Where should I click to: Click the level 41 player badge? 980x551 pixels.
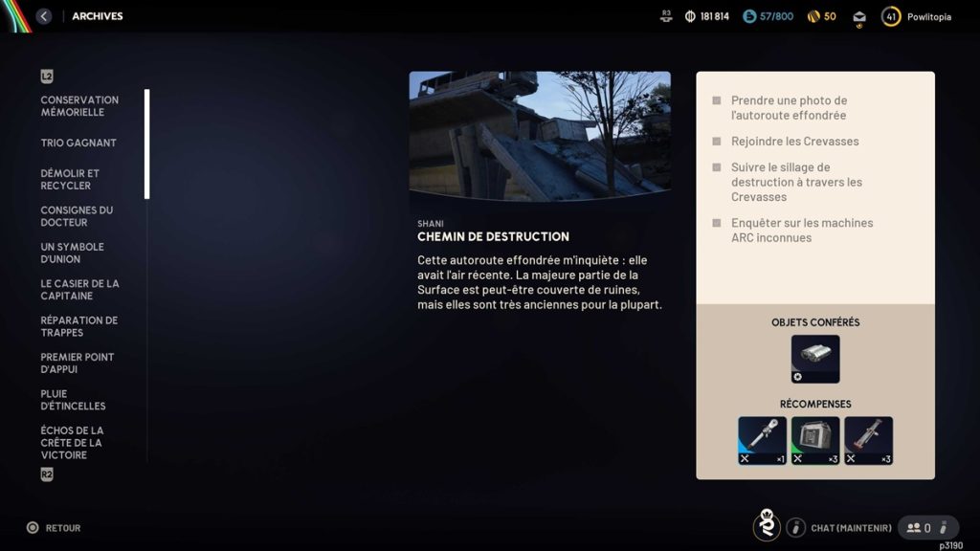(x=891, y=16)
